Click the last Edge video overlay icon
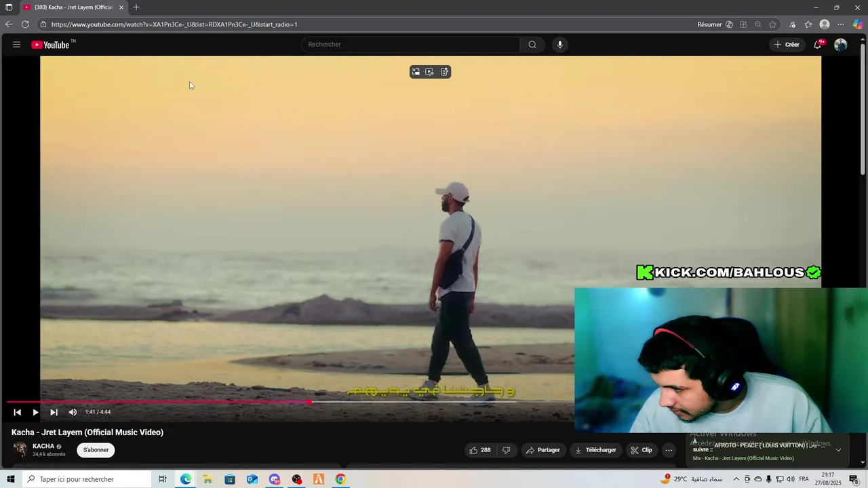Viewport: 868px width, 488px height. point(445,72)
